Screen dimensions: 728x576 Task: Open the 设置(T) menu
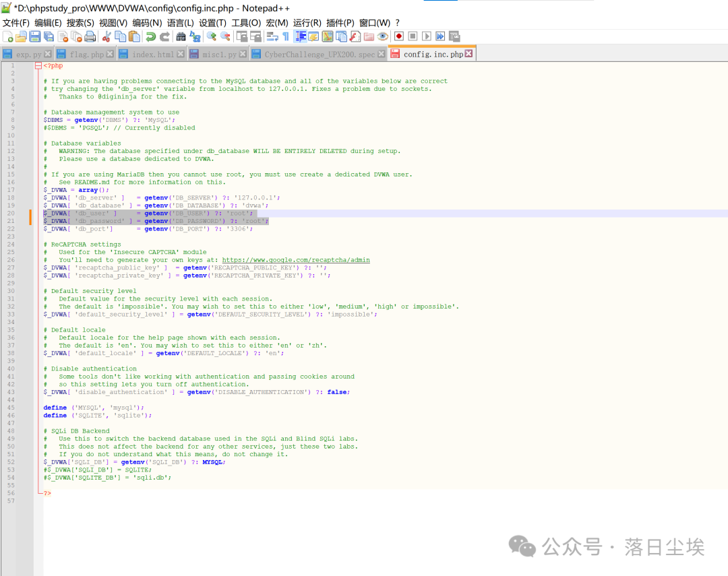[x=212, y=23]
